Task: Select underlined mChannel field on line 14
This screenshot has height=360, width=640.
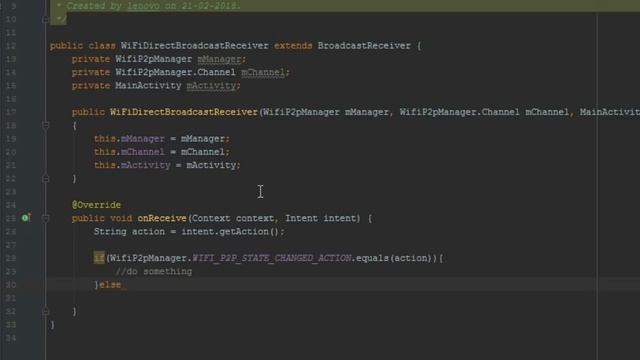Action: 263,72
